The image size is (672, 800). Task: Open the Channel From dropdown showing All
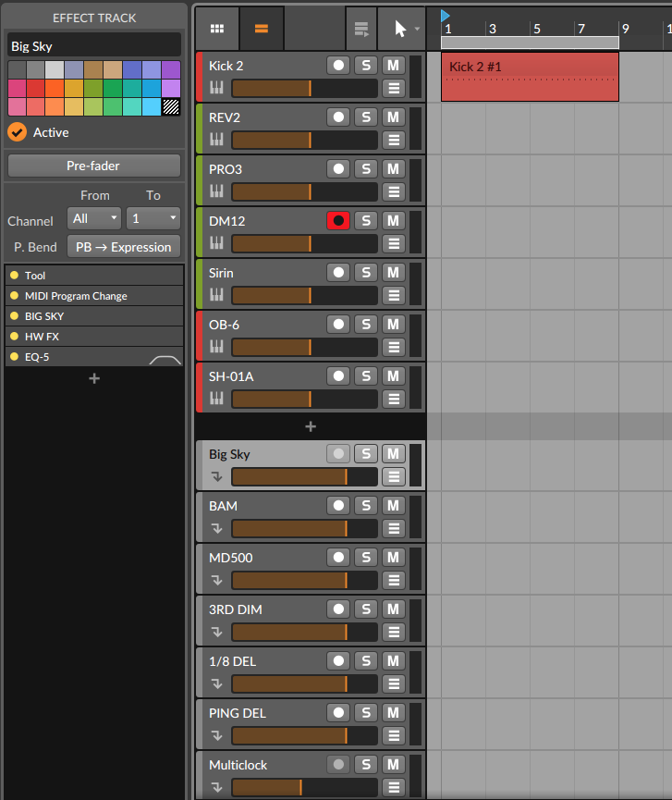(94, 218)
